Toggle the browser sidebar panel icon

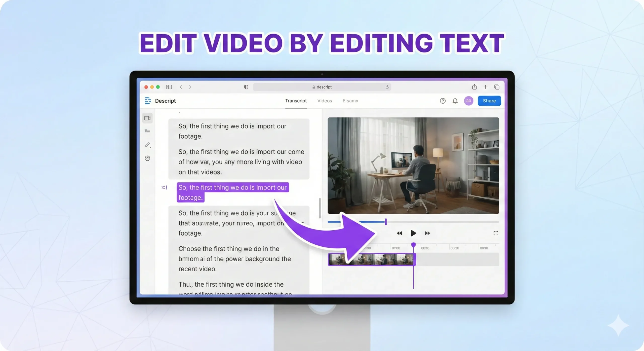click(x=169, y=87)
